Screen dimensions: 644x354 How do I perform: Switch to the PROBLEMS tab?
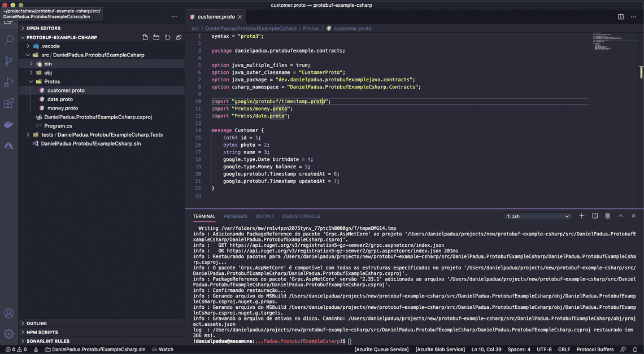235,216
